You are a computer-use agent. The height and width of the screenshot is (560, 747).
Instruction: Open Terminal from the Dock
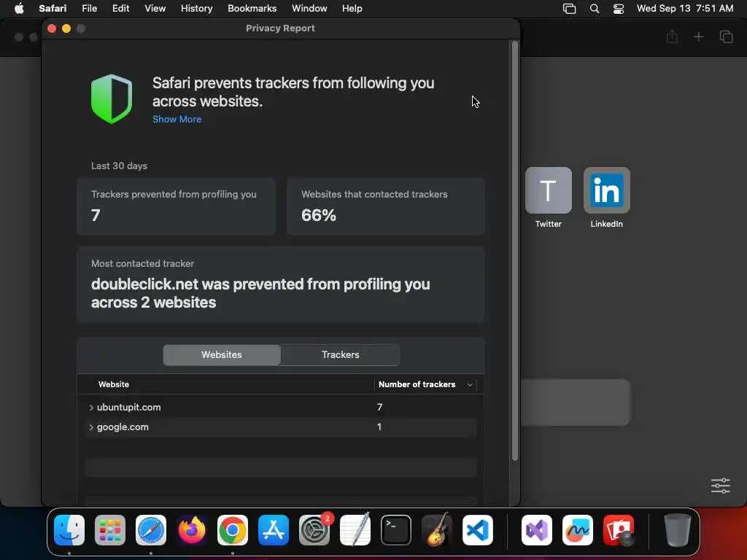396,530
